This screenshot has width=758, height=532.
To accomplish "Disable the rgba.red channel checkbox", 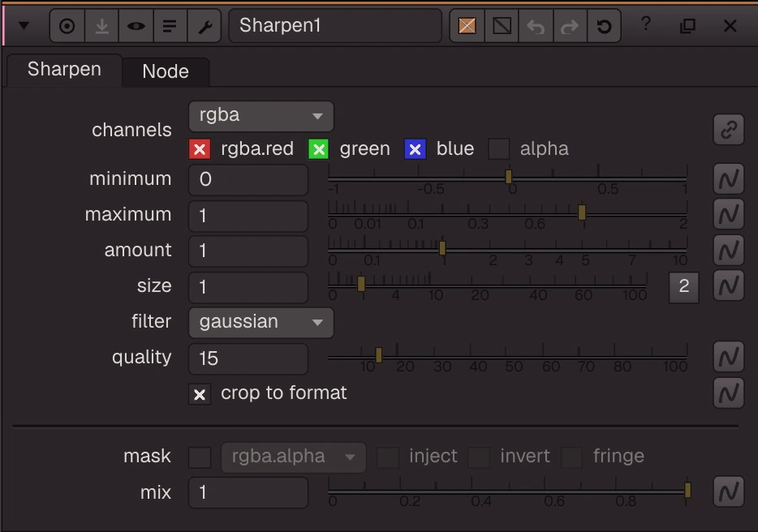I will click(x=200, y=149).
